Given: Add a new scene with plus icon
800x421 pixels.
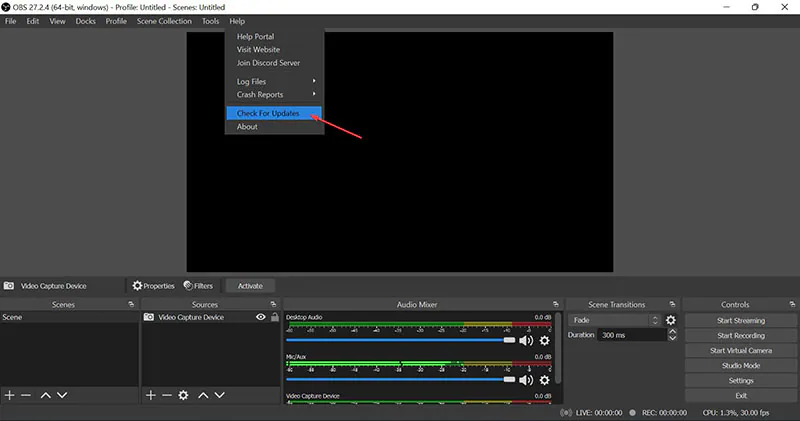Looking at the screenshot, I should tap(9, 395).
